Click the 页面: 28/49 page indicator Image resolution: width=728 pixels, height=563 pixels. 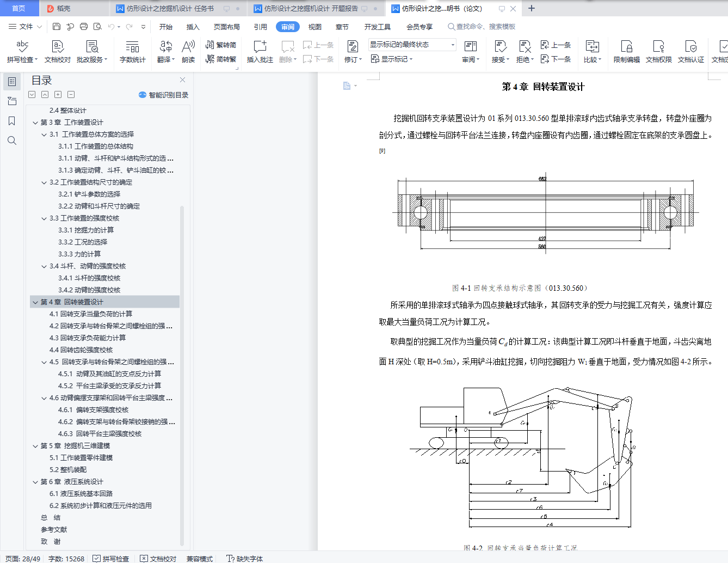coord(23,559)
